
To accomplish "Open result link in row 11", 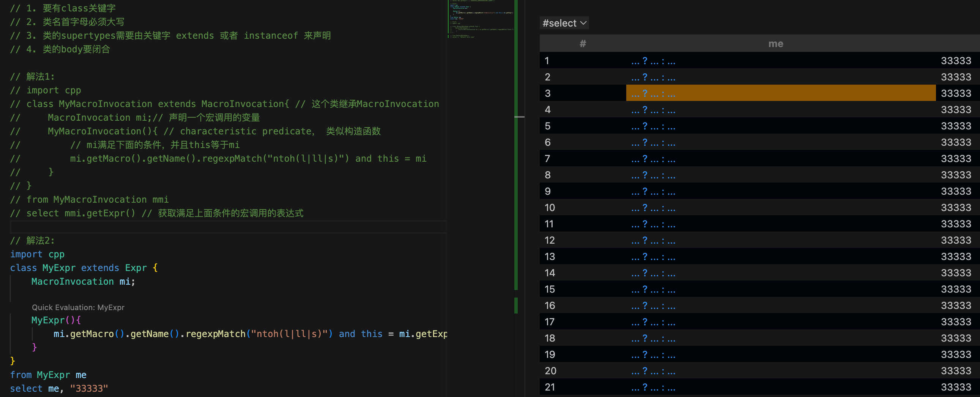I will [x=653, y=224].
